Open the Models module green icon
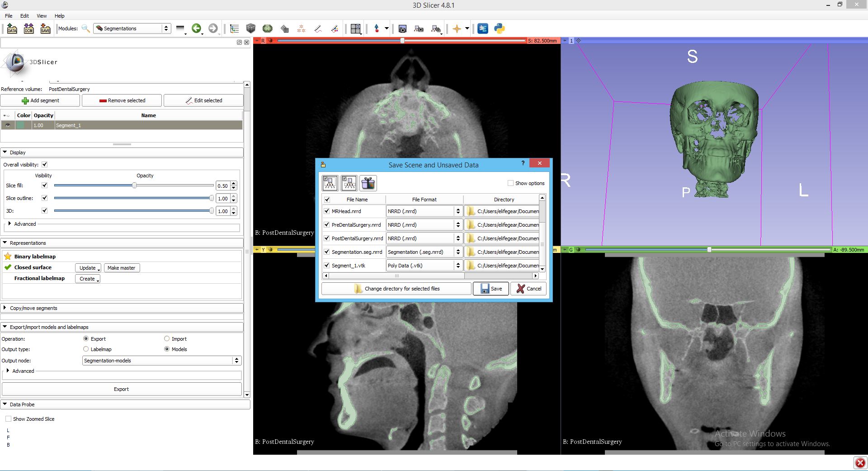Image resolution: width=868 pixels, height=471 pixels. pyautogui.click(x=268, y=29)
